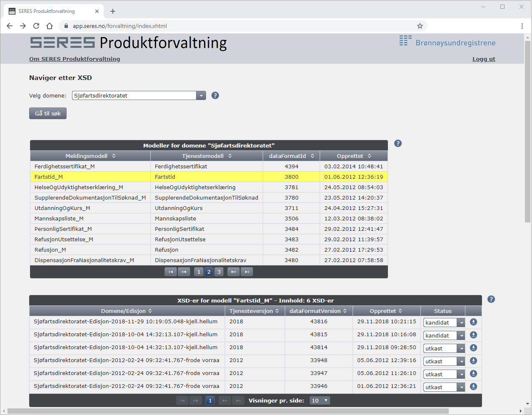Reload the page in browser
The height and width of the screenshot is (415, 532).
click(36, 26)
